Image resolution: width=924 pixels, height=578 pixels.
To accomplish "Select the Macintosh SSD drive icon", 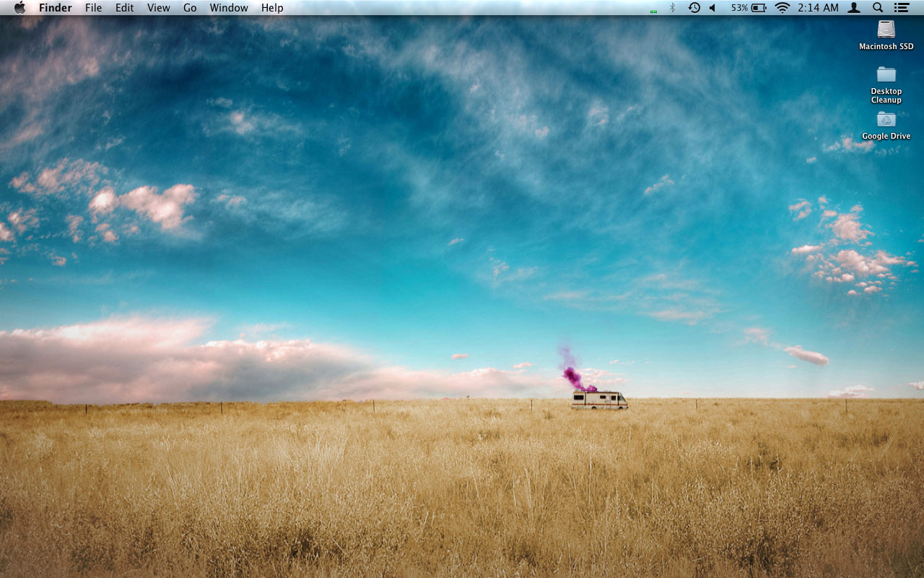I will click(x=886, y=29).
